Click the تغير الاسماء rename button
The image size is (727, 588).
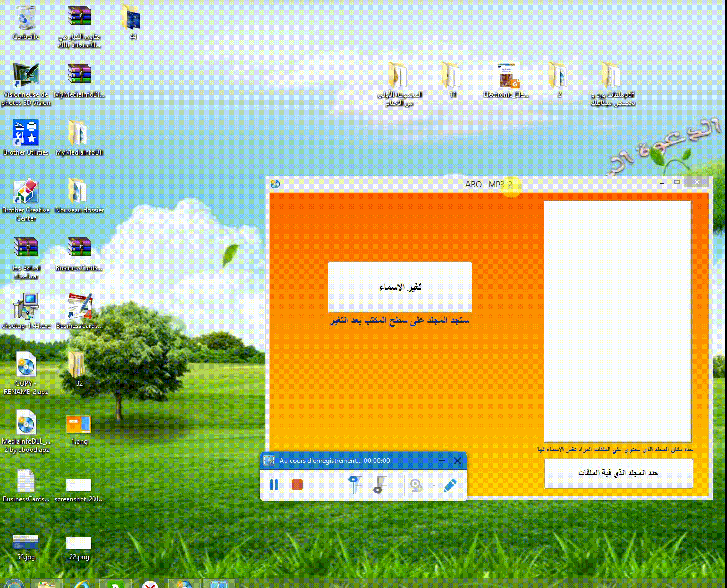tap(400, 287)
